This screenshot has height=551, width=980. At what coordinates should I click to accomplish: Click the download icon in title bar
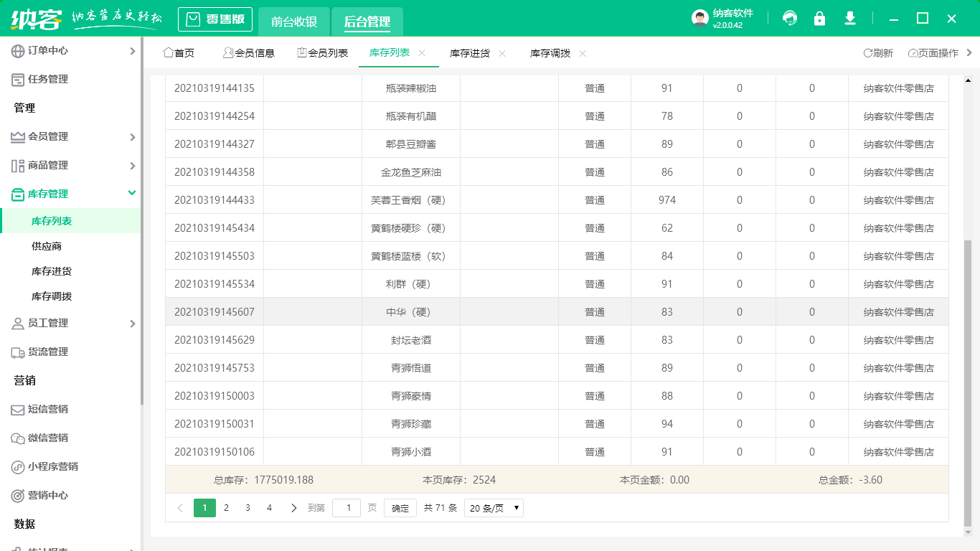pos(849,18)
